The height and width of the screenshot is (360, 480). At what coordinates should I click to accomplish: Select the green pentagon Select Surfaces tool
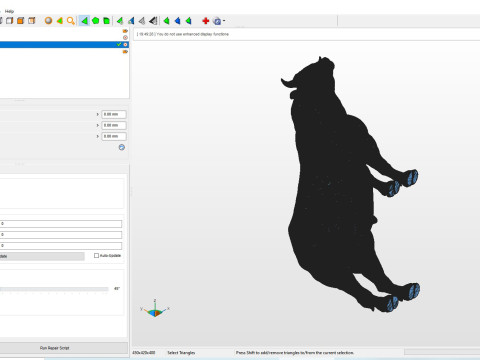click(x=96, y=21)
